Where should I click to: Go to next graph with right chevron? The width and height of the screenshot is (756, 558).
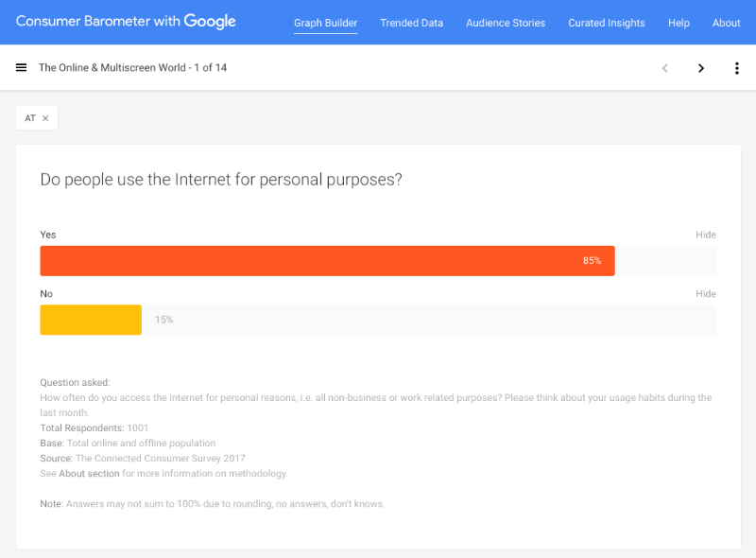tap(701, 68)
